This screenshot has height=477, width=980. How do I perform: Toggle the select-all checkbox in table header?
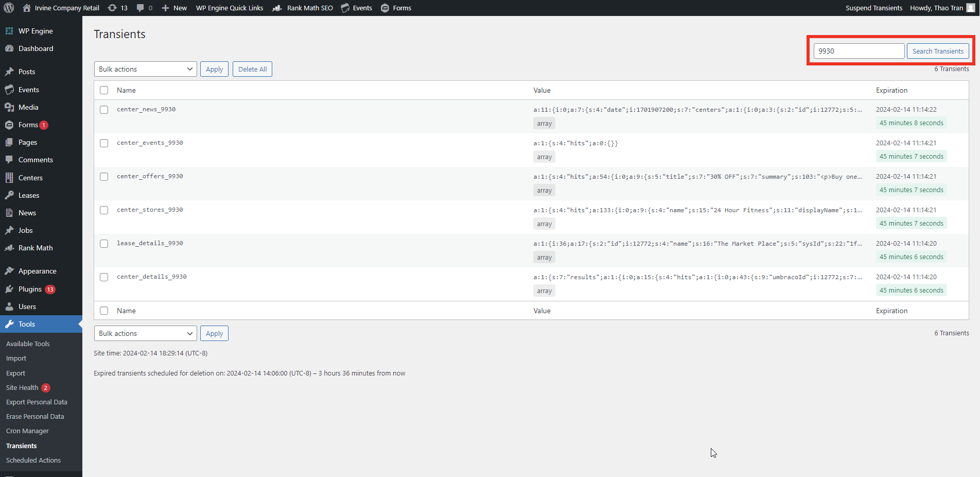coord(104,90)
